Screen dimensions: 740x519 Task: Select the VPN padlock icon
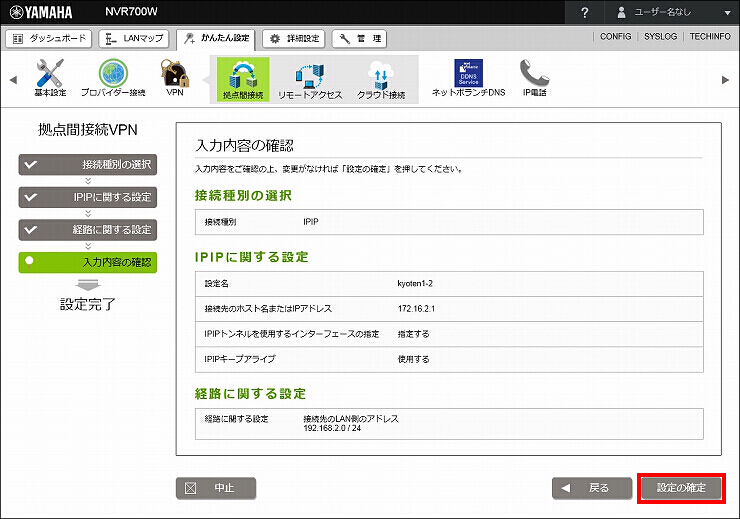coord(175,78)
